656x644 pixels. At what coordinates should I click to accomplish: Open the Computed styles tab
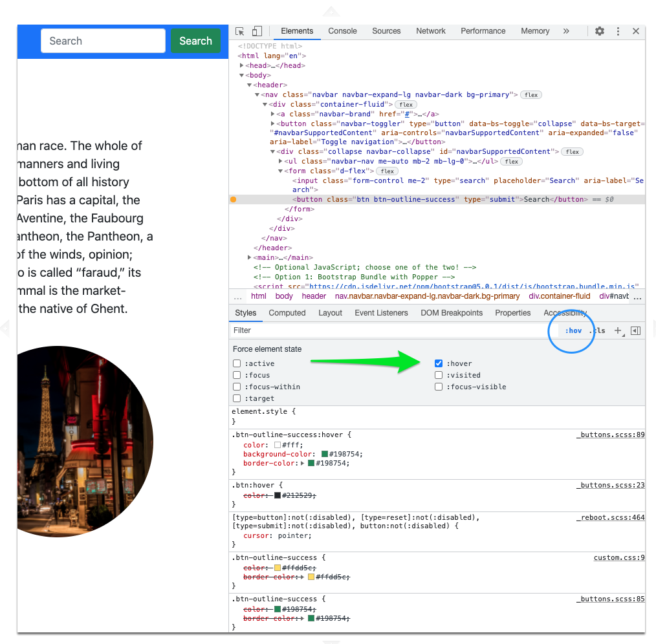(x=287, y=313)
